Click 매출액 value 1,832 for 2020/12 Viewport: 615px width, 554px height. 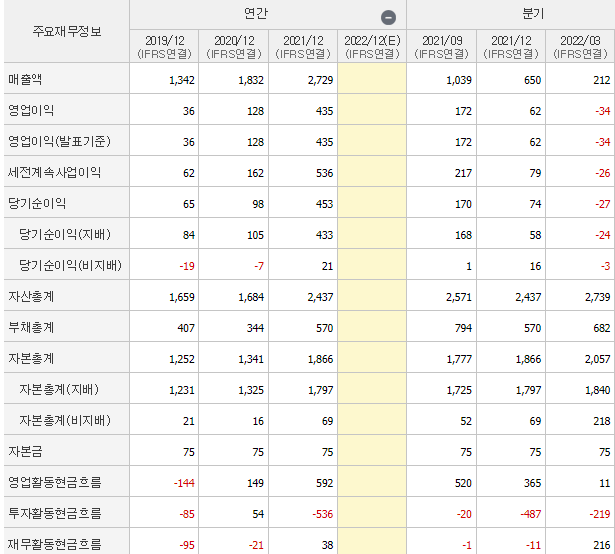pos(251,80)
